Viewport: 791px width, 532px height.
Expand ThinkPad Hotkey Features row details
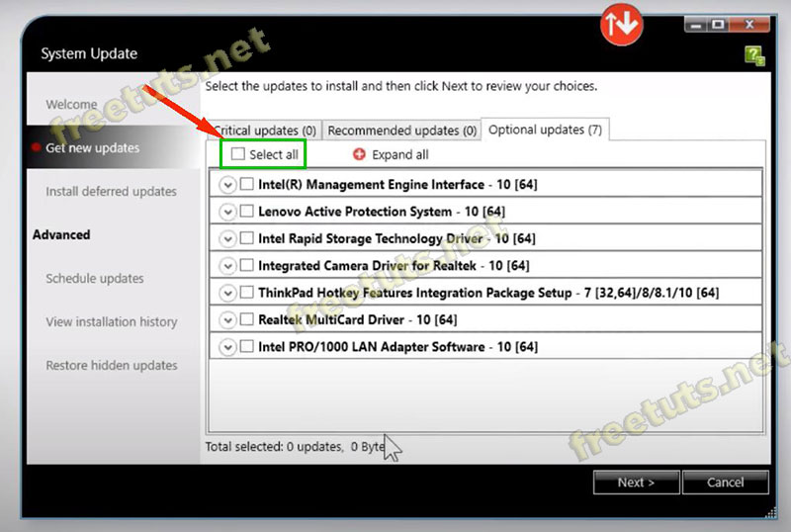coord(227,293)
